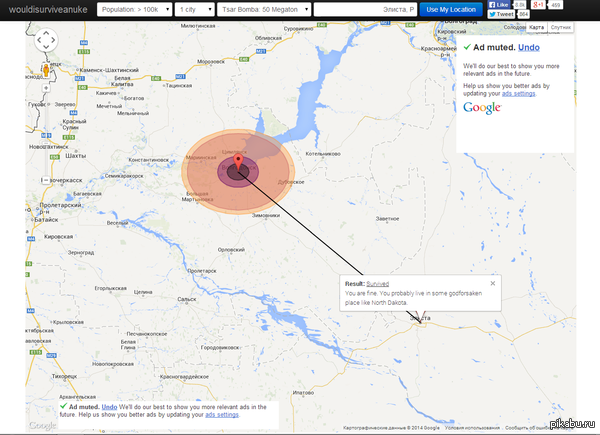The image size is (600, 435).
Task: Click the Google logo in ad panel
Action: point(482,108)
